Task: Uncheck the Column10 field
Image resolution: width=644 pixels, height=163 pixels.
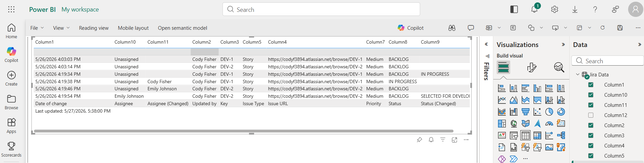Action: point(591,95)
